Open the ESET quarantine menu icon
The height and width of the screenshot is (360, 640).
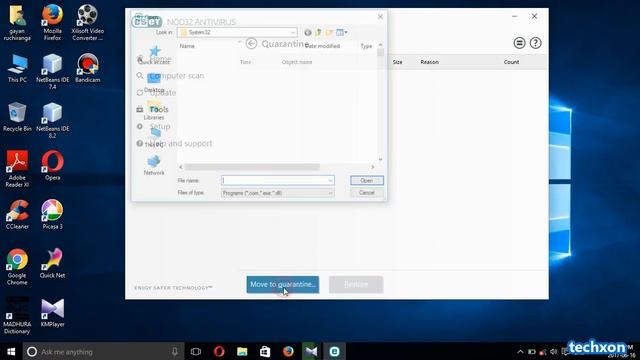pyautogui.click(x=519, y=43)
